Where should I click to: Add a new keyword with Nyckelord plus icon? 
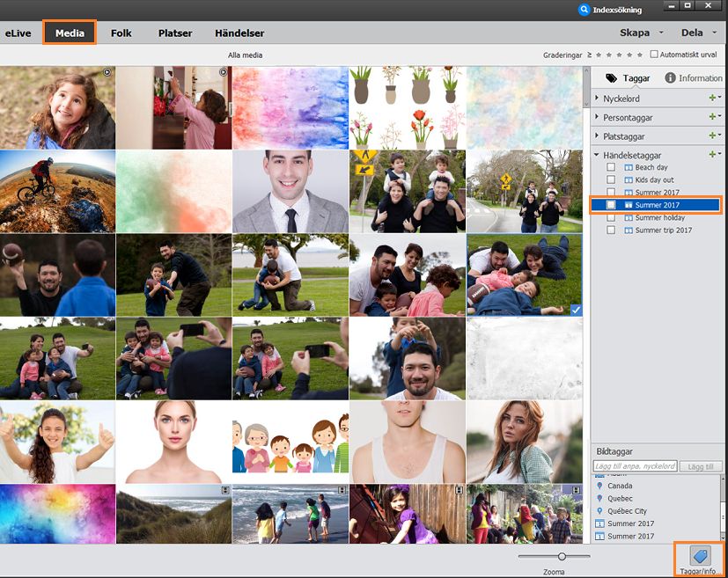click(712, 99)
